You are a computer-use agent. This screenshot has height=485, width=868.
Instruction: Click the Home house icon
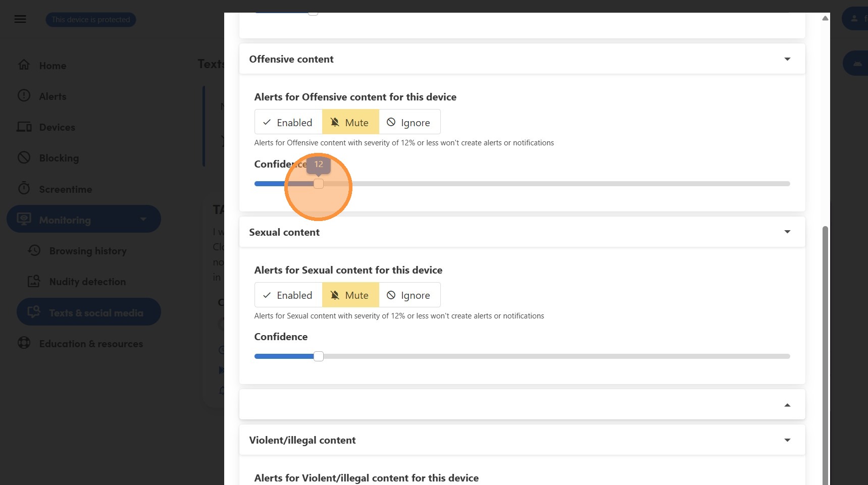(24, 65)
